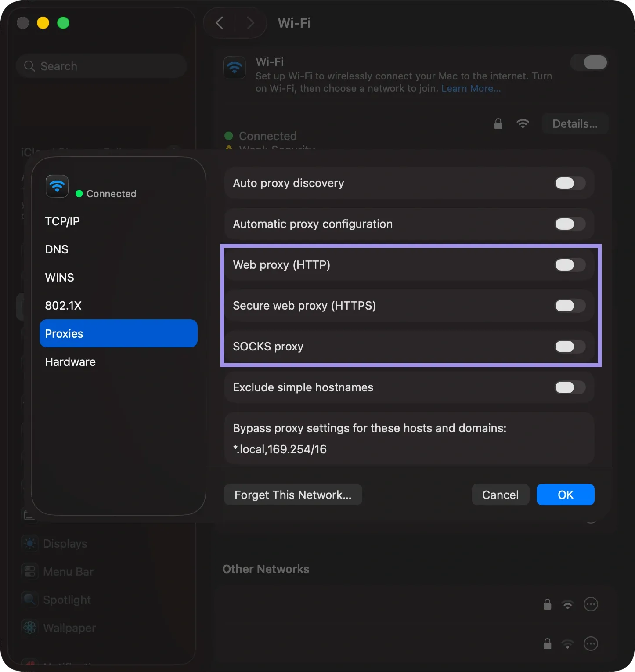Go back with the left chevron
635x672 pixels.
pyautogui.click(x=220, y=23)
